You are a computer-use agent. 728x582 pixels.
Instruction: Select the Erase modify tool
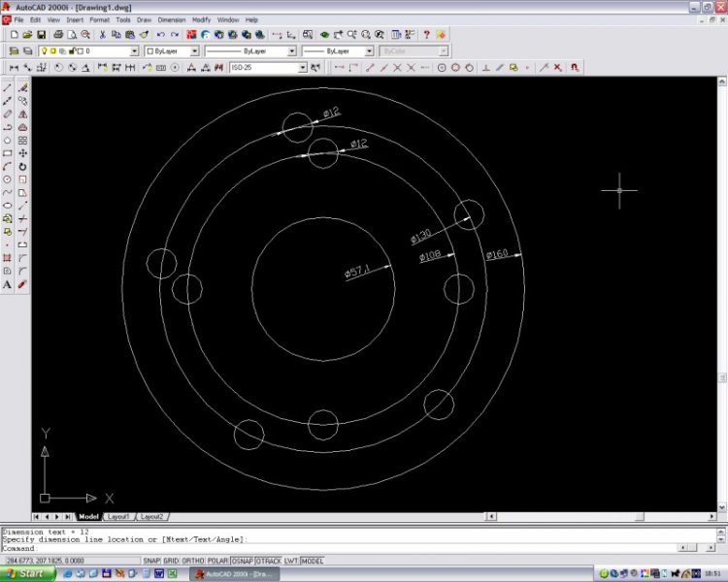[22, 87]
